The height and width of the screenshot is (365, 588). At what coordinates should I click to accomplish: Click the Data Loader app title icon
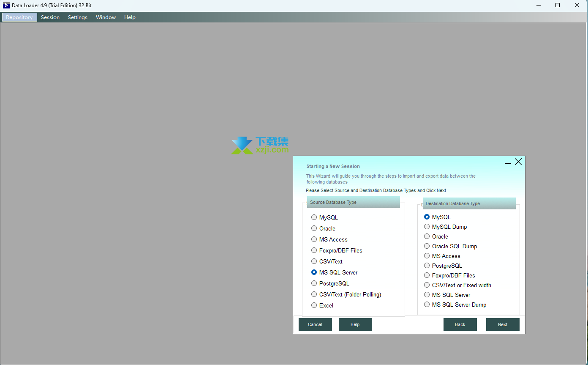(6, 5)
